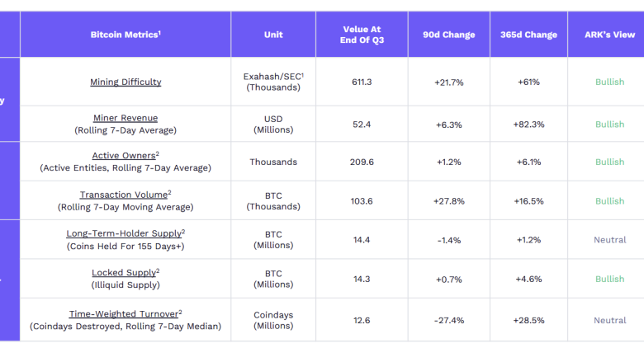Click the +82.3% 365d change cell
The image size is (644, 348).
(528, 125)
